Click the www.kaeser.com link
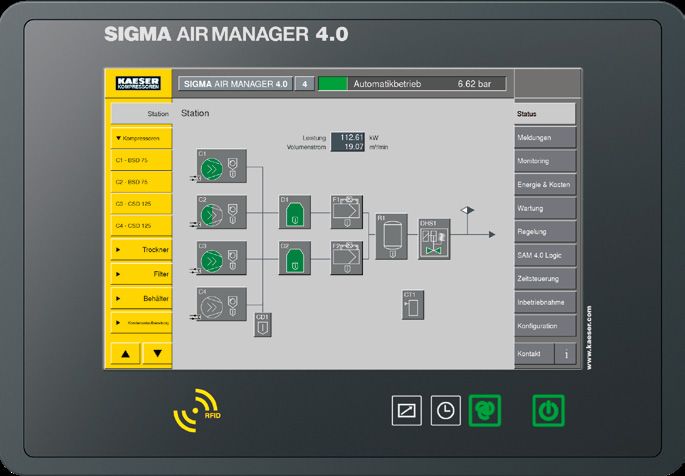The height and width of the screenshot is (476, 685). tap(589, 338)
